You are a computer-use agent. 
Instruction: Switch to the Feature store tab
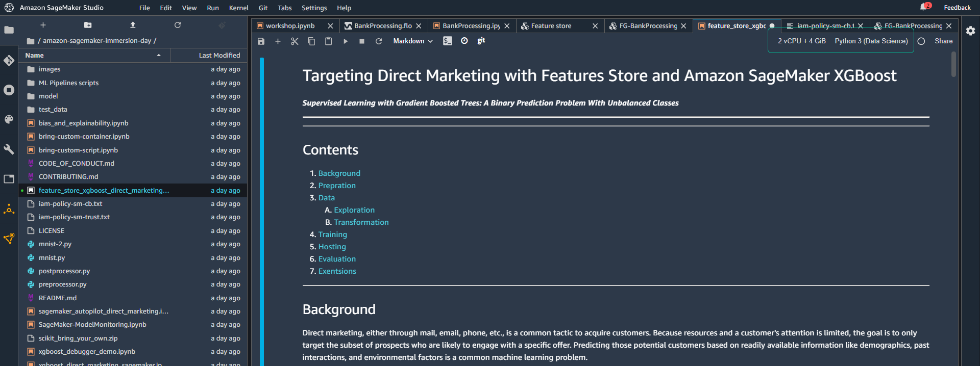[551, 26]
